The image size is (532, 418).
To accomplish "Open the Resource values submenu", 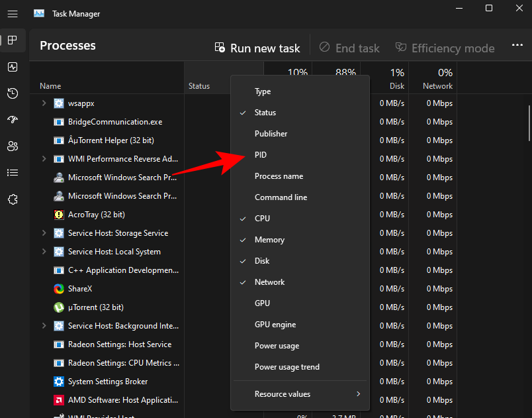I will tap(283, 393).
